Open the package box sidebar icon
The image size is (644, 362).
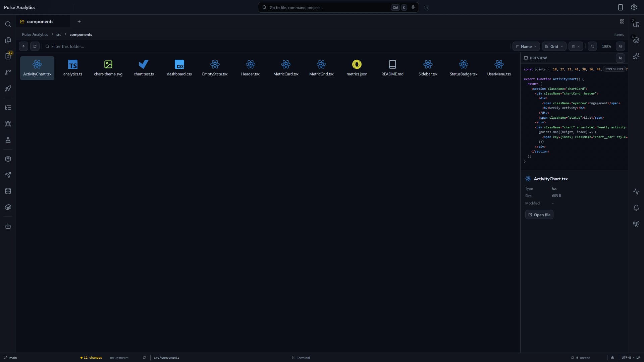[8, 159]
